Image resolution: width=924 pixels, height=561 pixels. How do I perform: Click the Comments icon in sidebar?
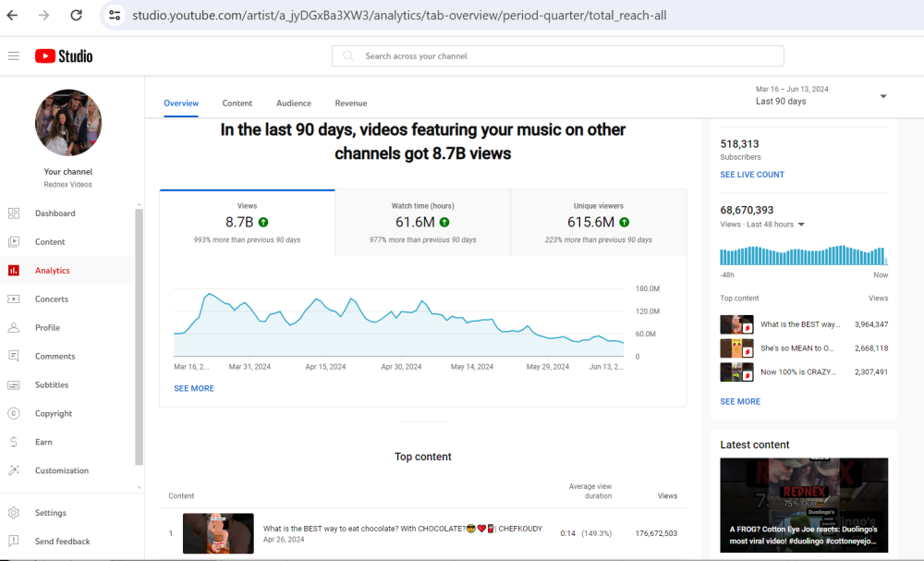14,356
